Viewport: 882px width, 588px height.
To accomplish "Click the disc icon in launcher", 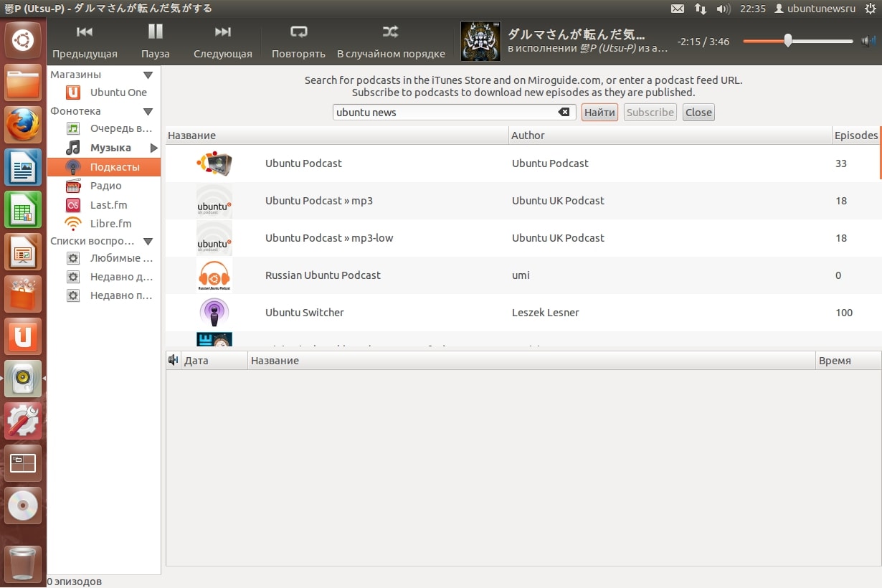I will click(23, 506).
